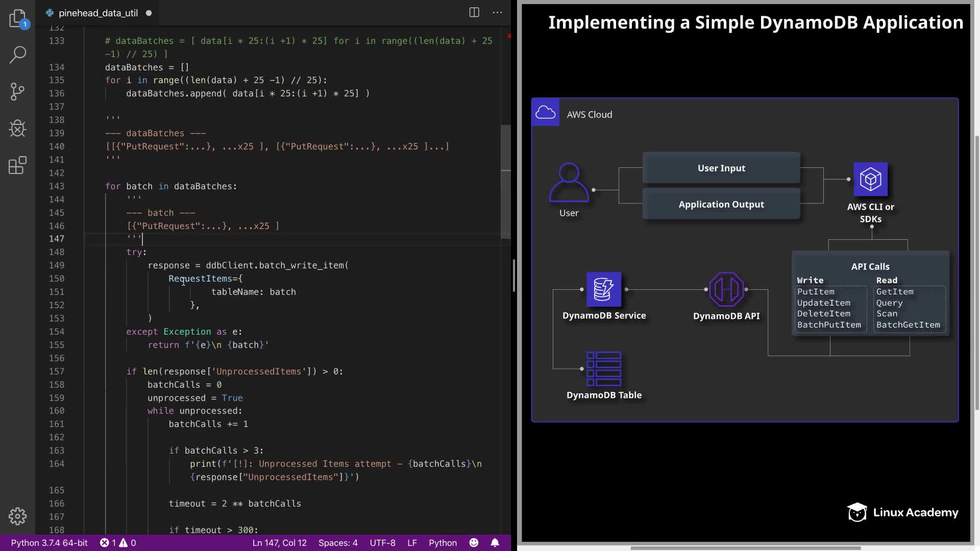Click the split editor icon

point(474,13)
